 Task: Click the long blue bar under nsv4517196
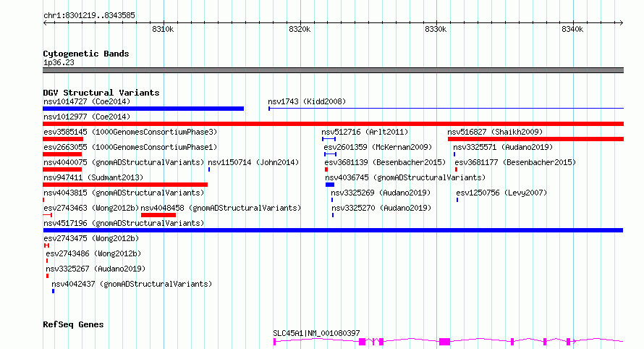point(333,230)
